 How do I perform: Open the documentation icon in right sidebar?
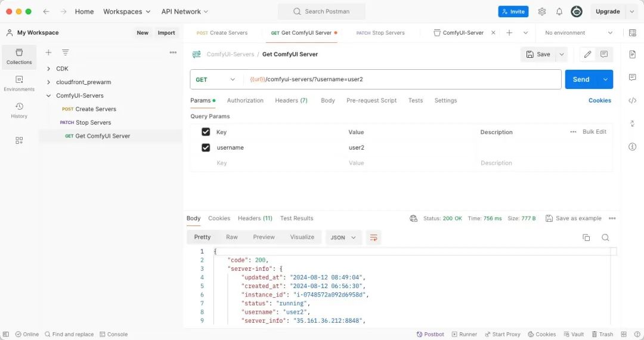click(632, 54)
